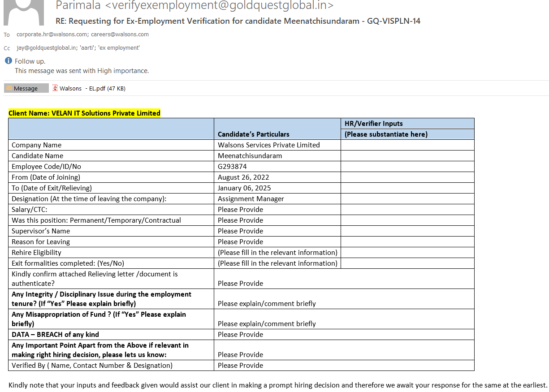This screenshot has height=392, width=549.
Task: Click the Misappropriation of Fund question
Action: point(99,319)
